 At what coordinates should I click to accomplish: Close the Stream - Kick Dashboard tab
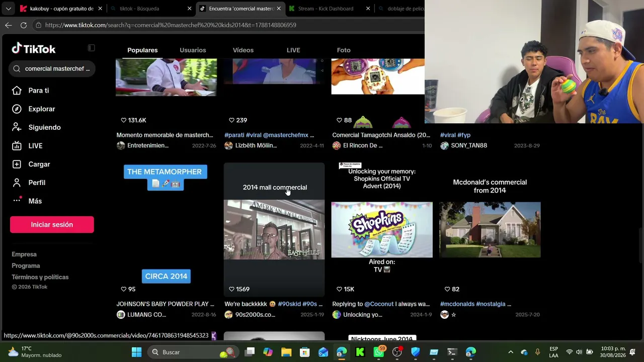click(x=368, y=9)
